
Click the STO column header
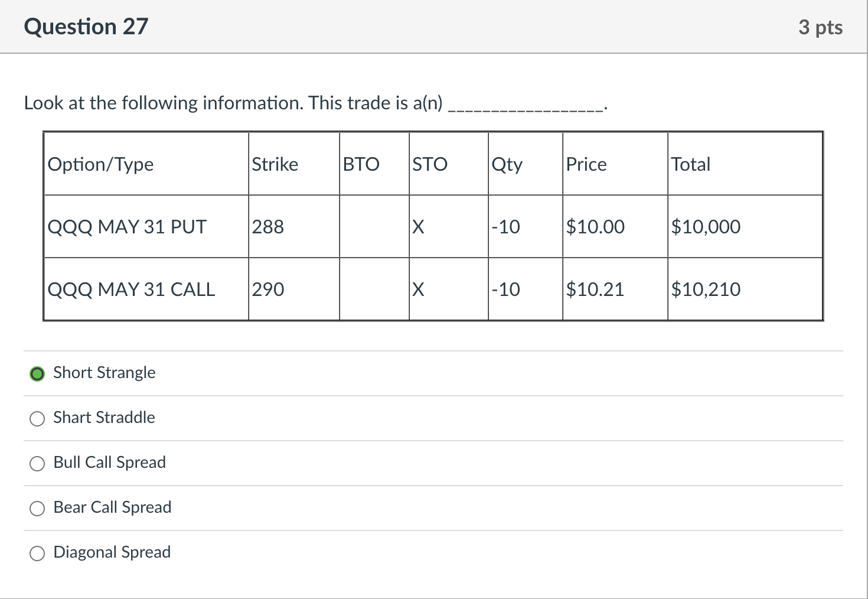[x=430, y=164]
